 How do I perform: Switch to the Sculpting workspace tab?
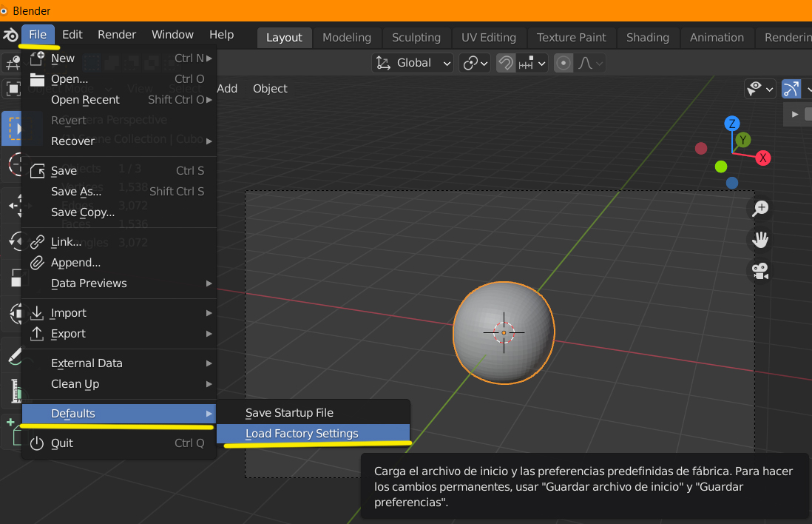(416, 38)
